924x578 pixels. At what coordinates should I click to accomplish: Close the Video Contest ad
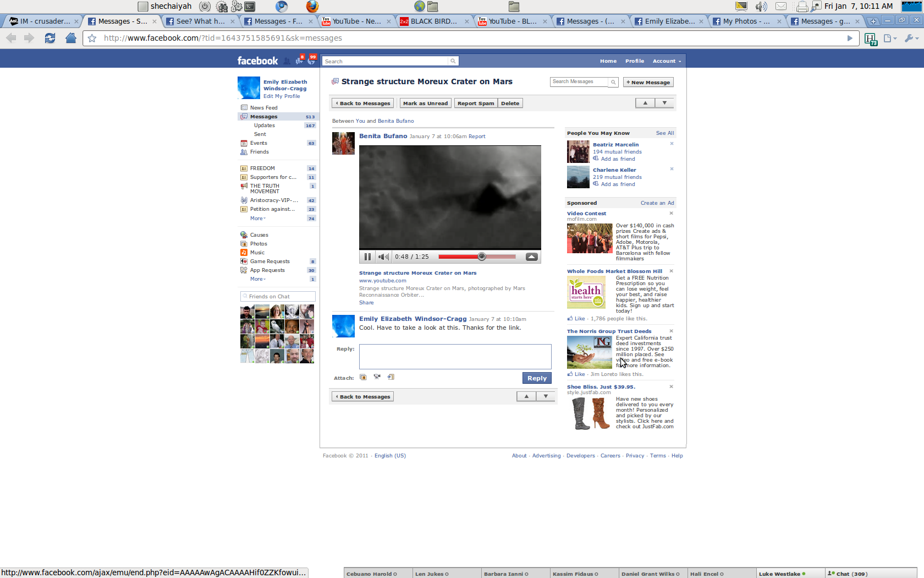click(671, 213)
